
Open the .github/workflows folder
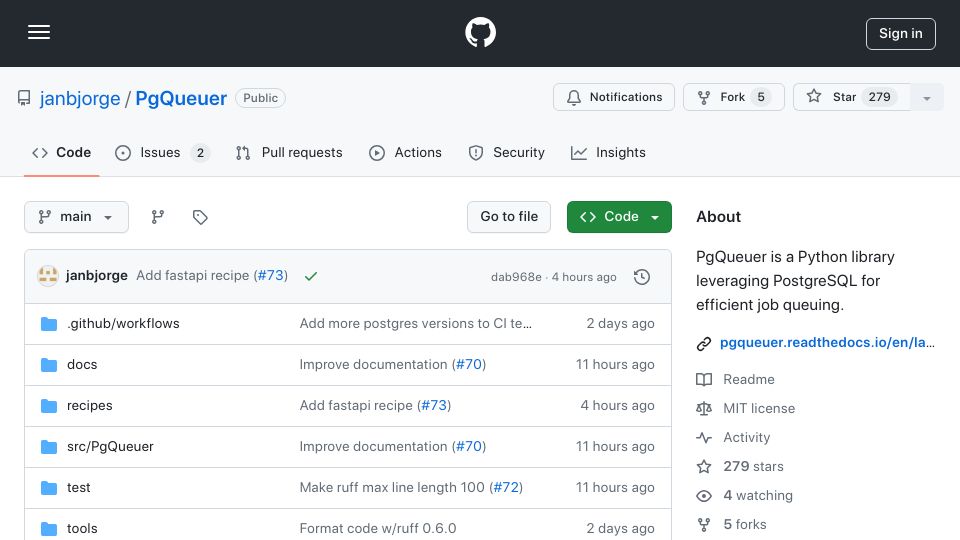123,323
